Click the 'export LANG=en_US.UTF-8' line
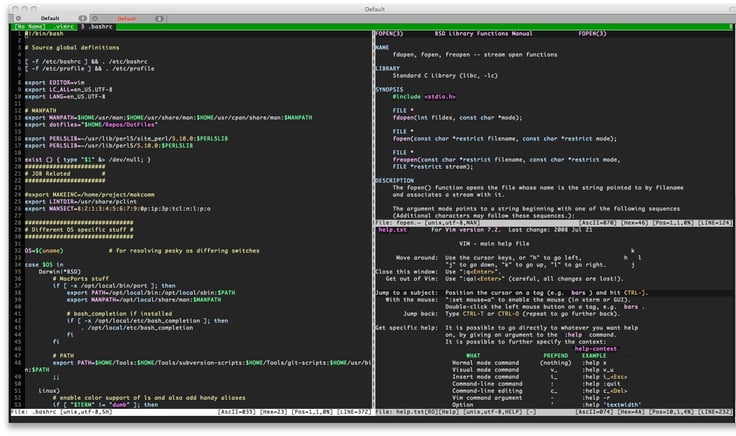Screen dimensions: 736x436 tap(65, 97)
